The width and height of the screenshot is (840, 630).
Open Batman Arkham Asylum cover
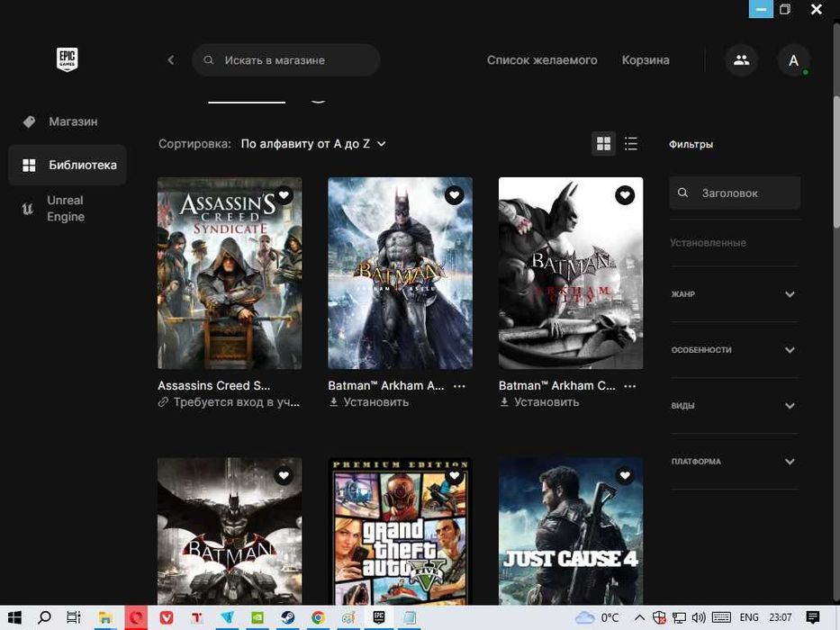coord(400,274)
